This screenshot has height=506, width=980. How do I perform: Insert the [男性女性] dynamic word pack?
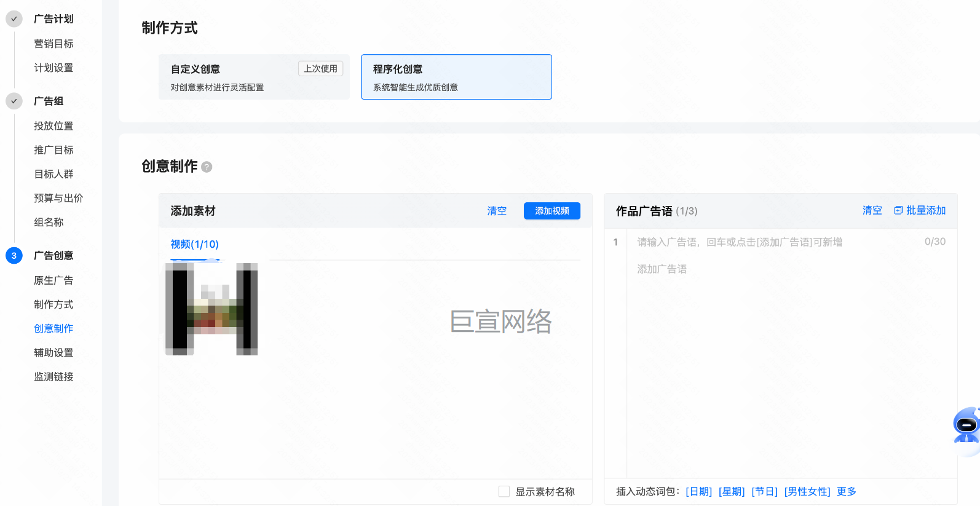[x=807, y=492]
